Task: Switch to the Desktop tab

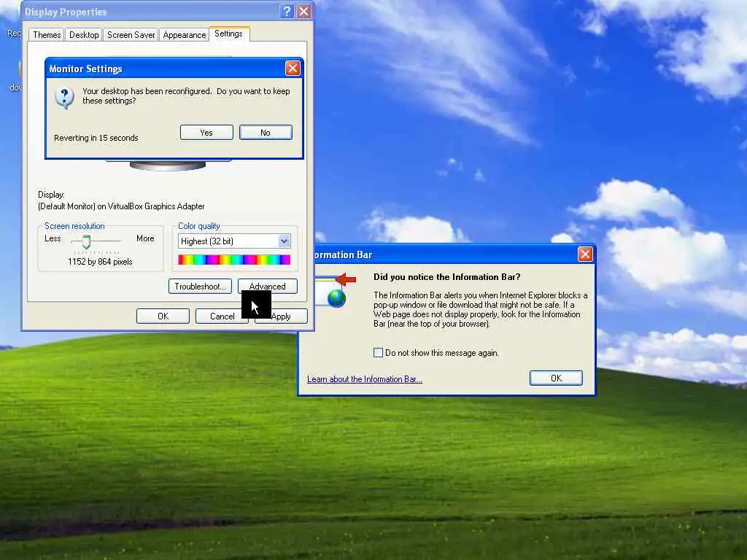Action: [x=84, y=35]
